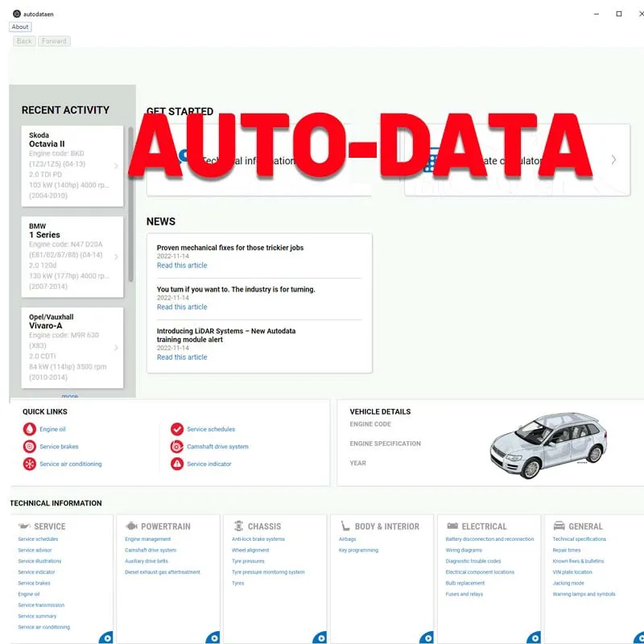The image size is (644, 644).
Task: Click blue corner icon in SERVICE panel
Action: pyautogui.click(x=106, y=638)
